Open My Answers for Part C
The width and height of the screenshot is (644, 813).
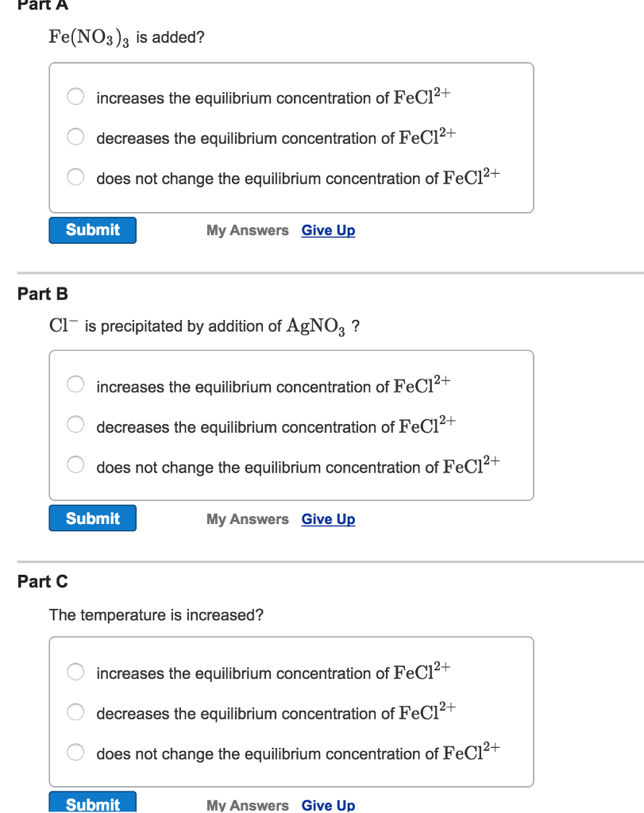coord(247,804)
